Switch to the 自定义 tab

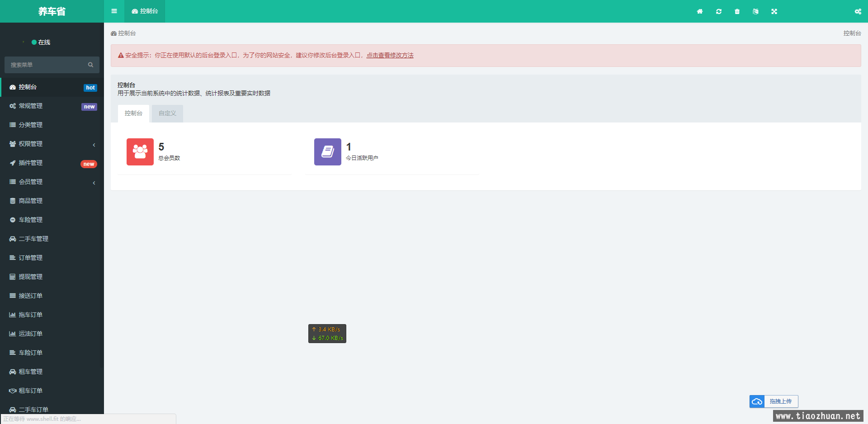167,113
